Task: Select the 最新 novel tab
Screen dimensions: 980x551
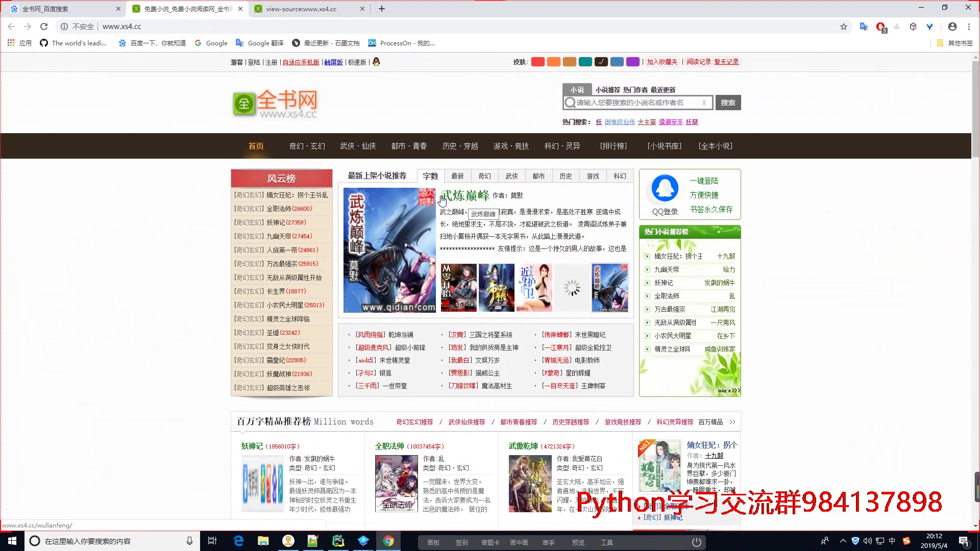Action: (x=457, y=176)
